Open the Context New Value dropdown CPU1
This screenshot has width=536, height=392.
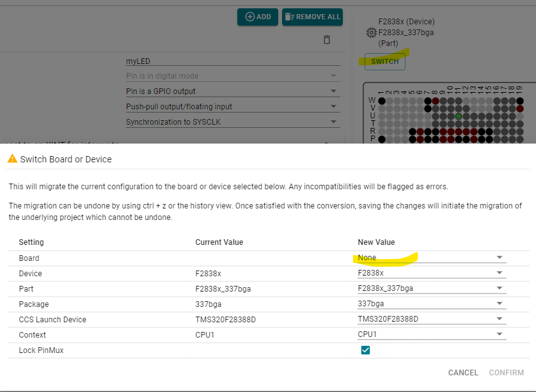[432, 334]
